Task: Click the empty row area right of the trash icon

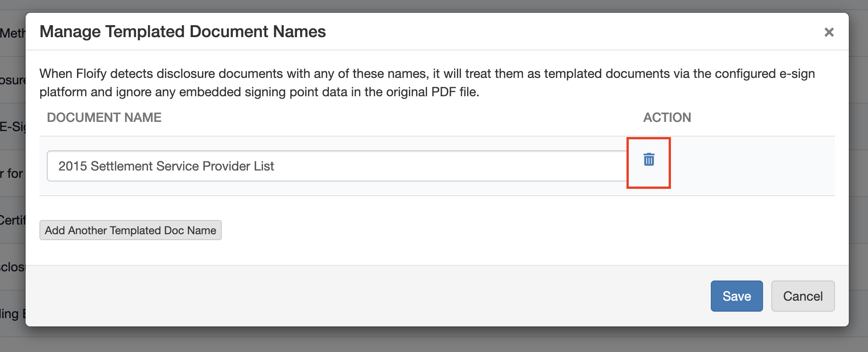Action: click(752, 166)
